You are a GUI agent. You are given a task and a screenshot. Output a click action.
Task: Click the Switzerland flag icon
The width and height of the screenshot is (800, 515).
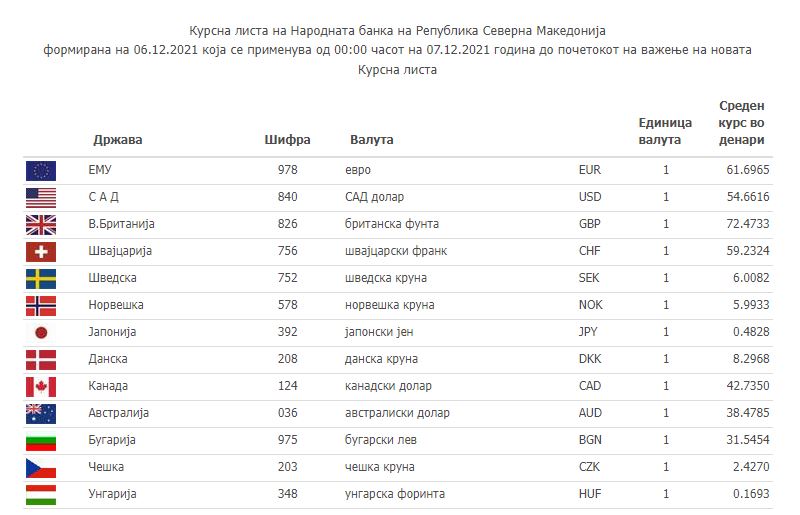pyautogui.click(x=41, y=252)
